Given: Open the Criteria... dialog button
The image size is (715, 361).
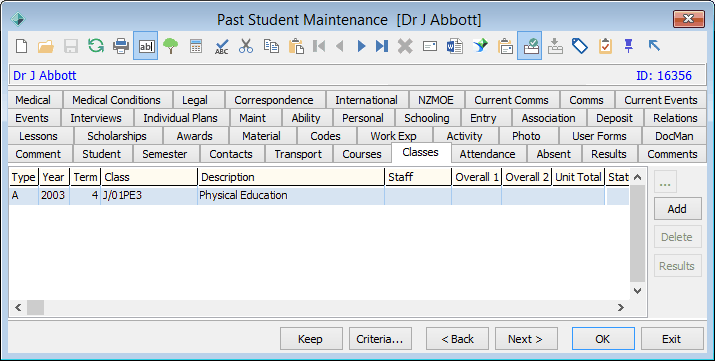Looking at the screenshot, I should coord(380,339).
